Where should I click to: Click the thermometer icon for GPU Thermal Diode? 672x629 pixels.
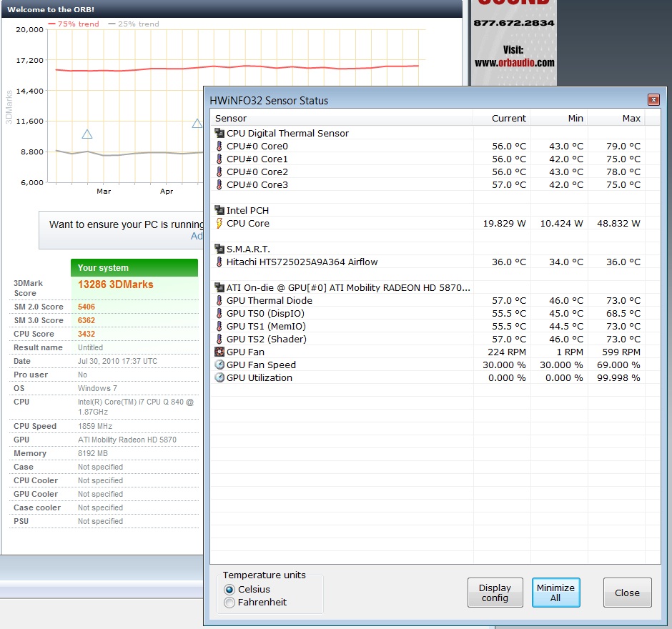pos(219,300)
